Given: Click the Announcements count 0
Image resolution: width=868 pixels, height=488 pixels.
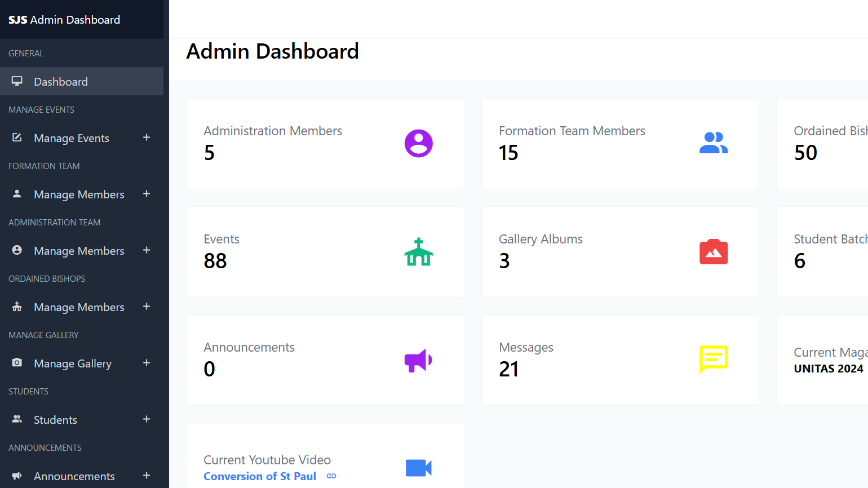Looking at the screenshot, I should pos(209,369).
